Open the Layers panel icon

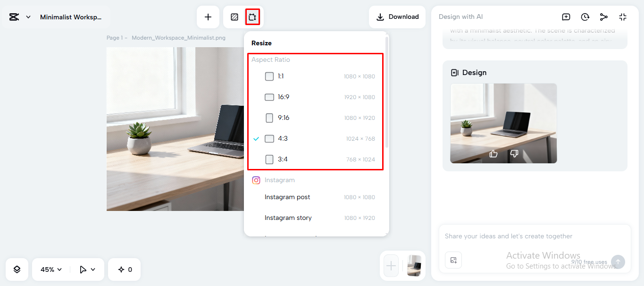click(x=17, y=269)
